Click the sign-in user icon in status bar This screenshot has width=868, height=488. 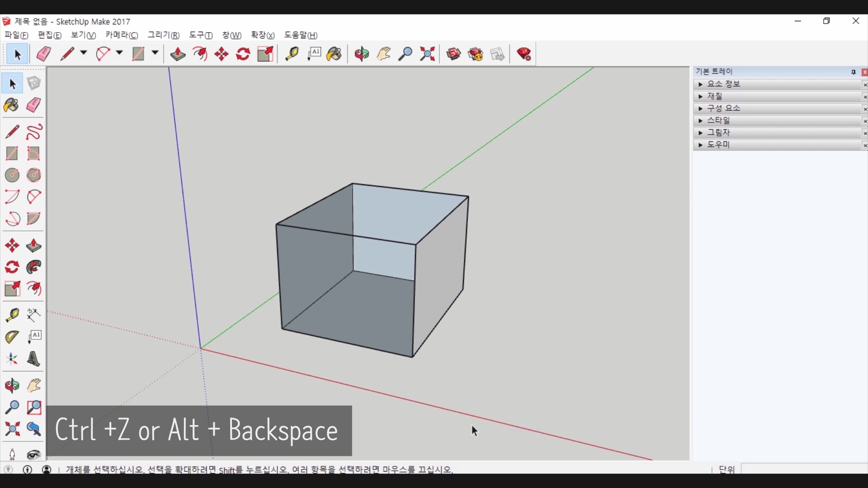point(47,469)
